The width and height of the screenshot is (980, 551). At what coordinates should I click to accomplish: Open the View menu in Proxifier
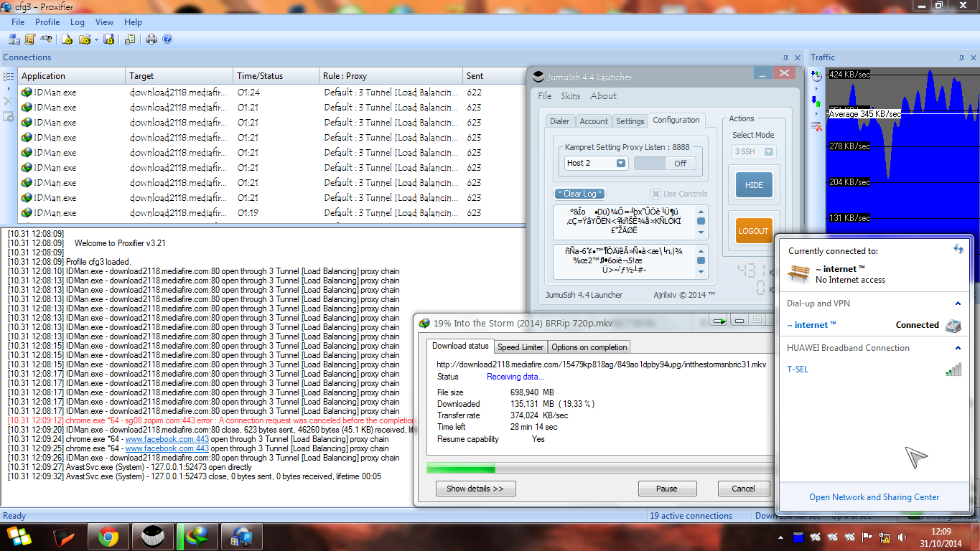point(104,22)
